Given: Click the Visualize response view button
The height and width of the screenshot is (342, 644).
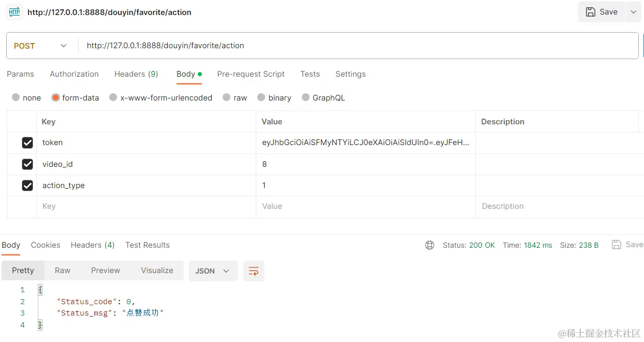Looking at the screenshot, I should coord(157,270).
